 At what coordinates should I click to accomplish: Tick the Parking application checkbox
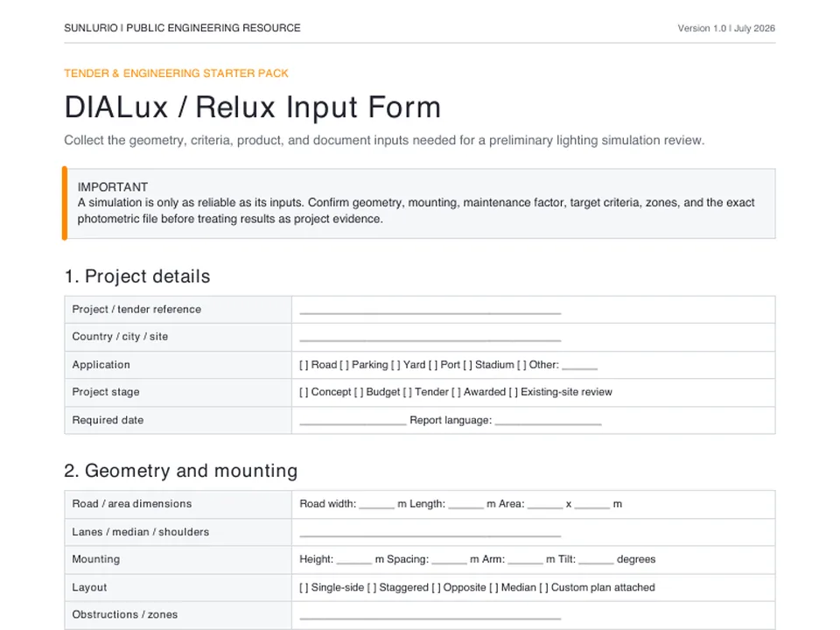345,365
